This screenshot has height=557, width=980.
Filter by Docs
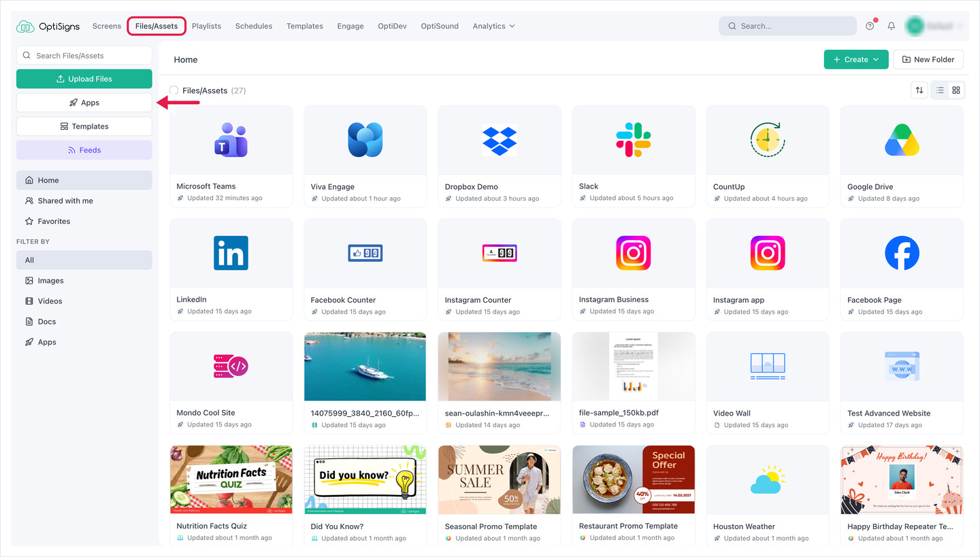pos(84,322)
